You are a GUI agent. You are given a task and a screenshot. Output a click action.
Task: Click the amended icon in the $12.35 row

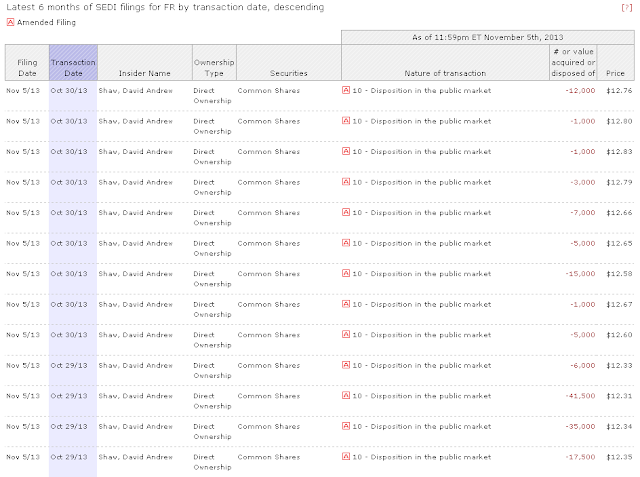pos(346,458)
